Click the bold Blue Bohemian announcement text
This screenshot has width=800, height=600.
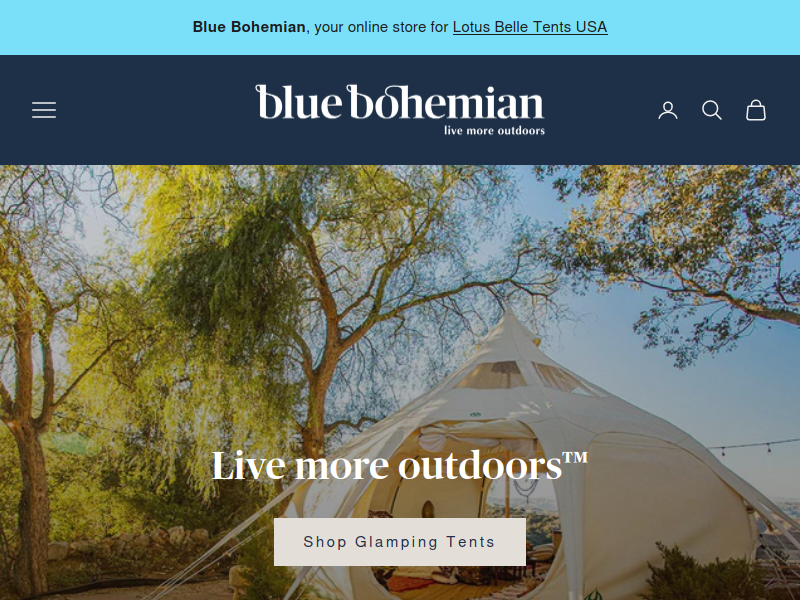249,27
